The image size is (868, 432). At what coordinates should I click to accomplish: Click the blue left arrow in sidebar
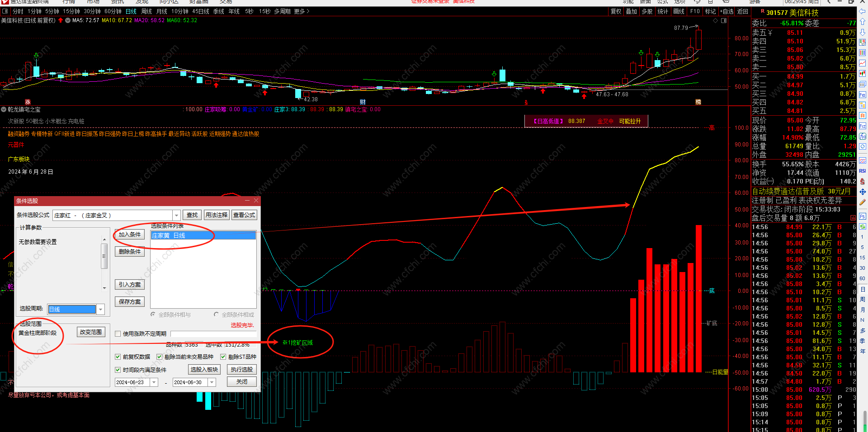point(863,11)
